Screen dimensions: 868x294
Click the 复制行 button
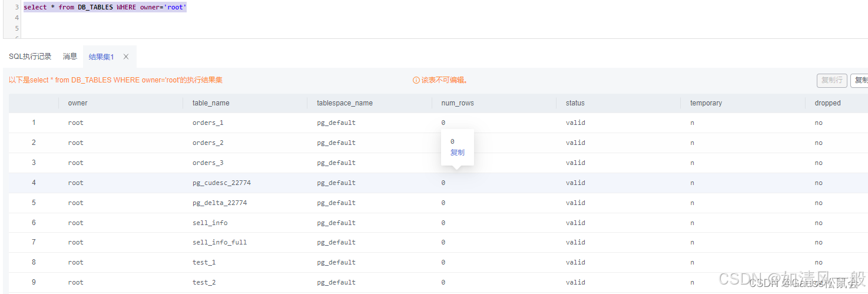coord(831,80)
